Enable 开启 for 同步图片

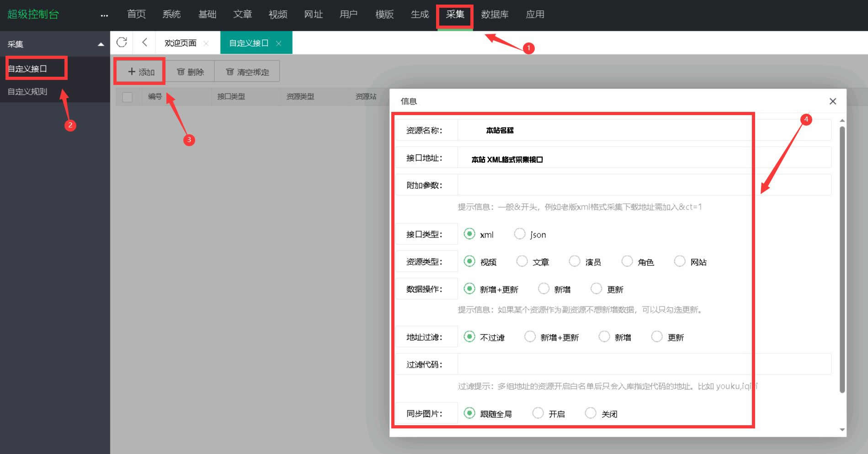538,413
